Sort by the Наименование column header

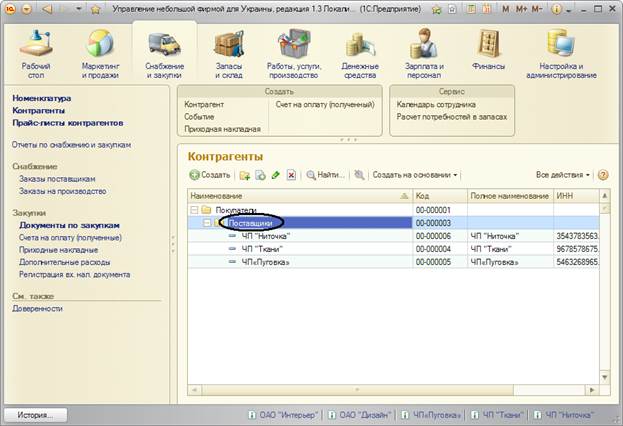tap(300, 196)
